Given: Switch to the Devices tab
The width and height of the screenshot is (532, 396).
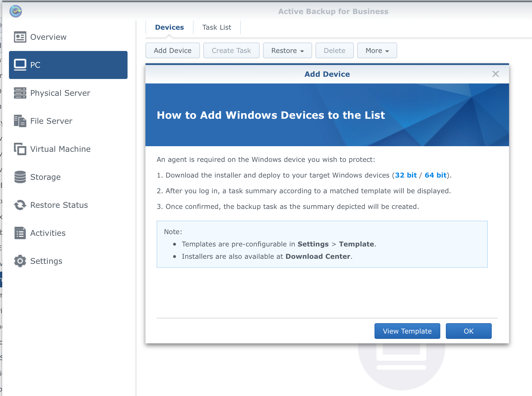Looking at the screenshot, I should 170,27.
